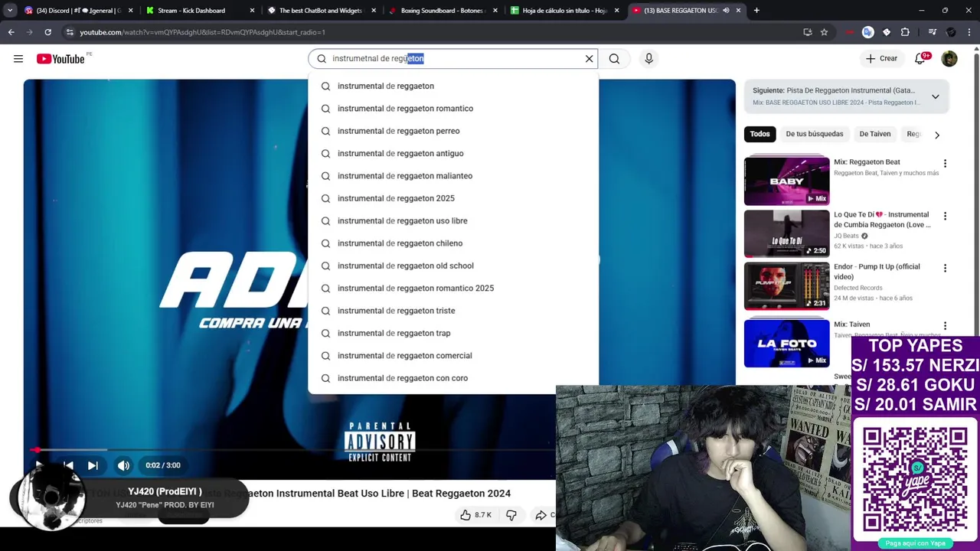Open Mix: Reggaeton Beat thumbnail
The image size is (980, 551).
tap(786, 181)
